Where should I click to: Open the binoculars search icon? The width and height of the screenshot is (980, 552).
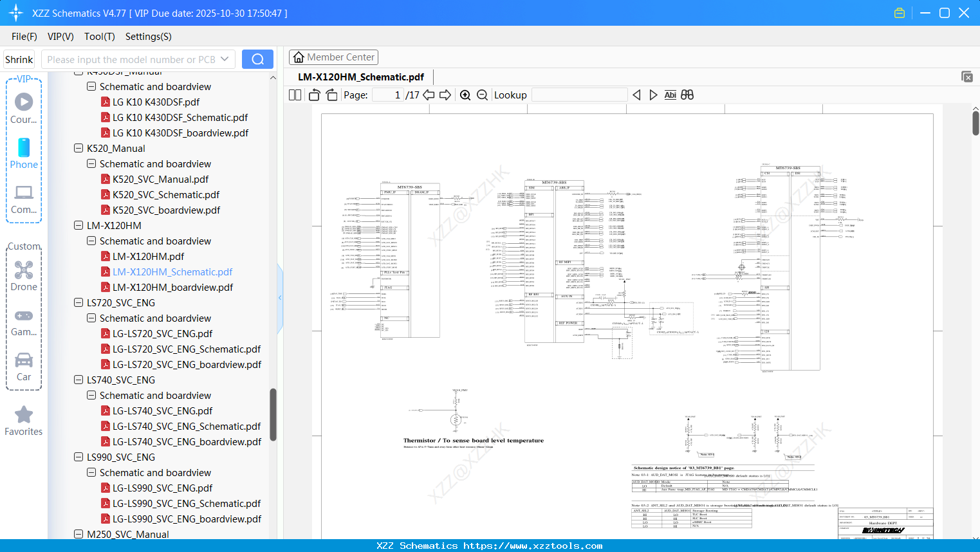point(687,95)
